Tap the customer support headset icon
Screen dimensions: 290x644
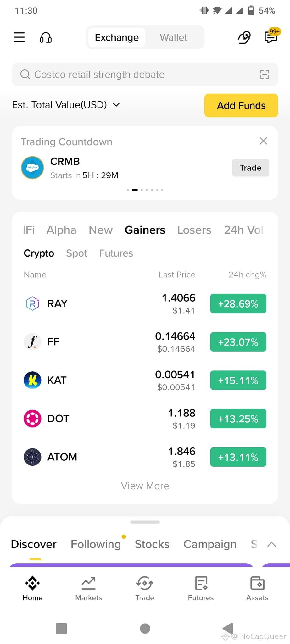[x=46, y=37]
